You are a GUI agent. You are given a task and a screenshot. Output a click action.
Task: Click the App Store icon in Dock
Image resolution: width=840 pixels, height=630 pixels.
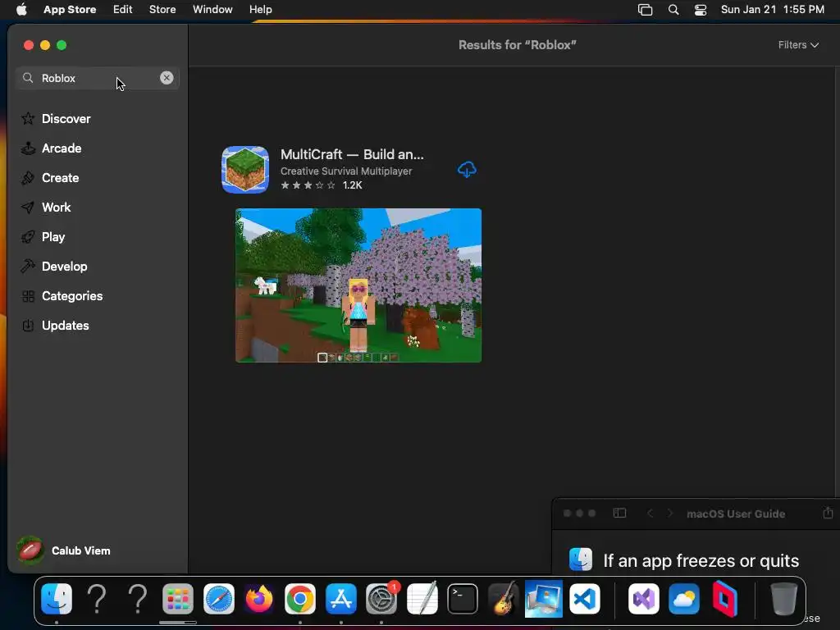pos(340,598)
